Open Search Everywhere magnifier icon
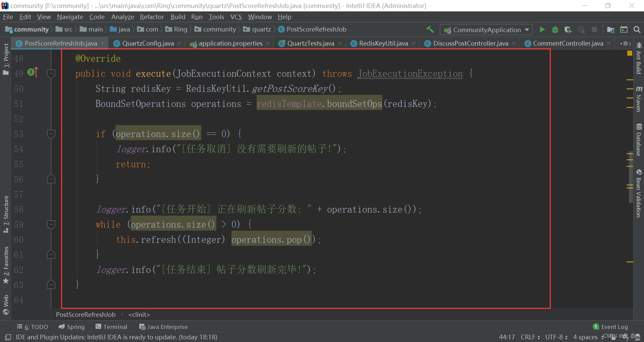The image size is (644, 342). pyautogui.click(x=637, y=30)
